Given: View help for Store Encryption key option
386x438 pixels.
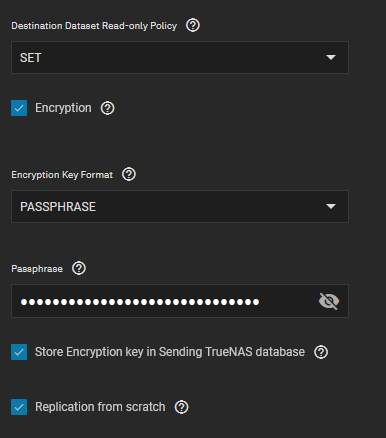Looking at the screenshot, I should pyautogui.click(x=321, y=352).
